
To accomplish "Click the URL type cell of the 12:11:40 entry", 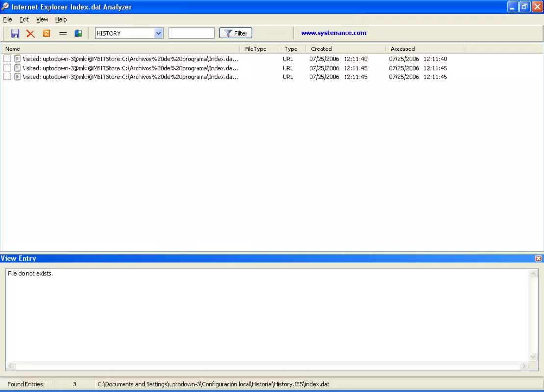I will click(x=288, y=59).
